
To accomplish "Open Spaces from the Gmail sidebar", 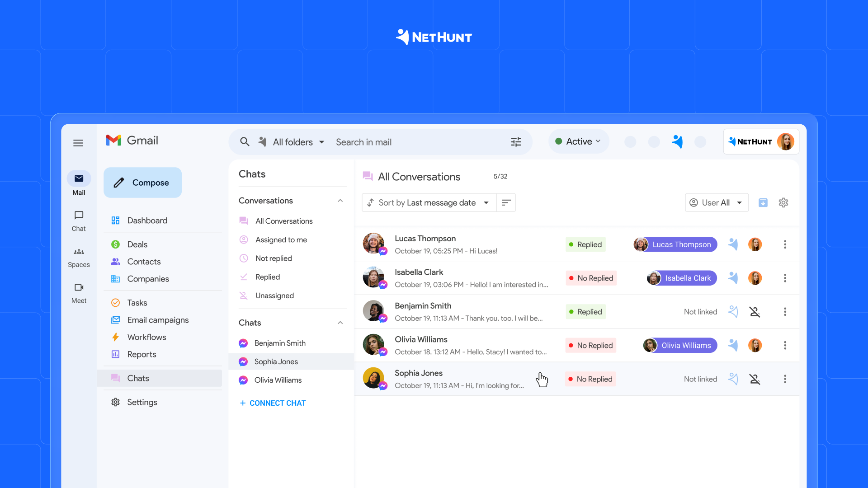I will (79, 257).
